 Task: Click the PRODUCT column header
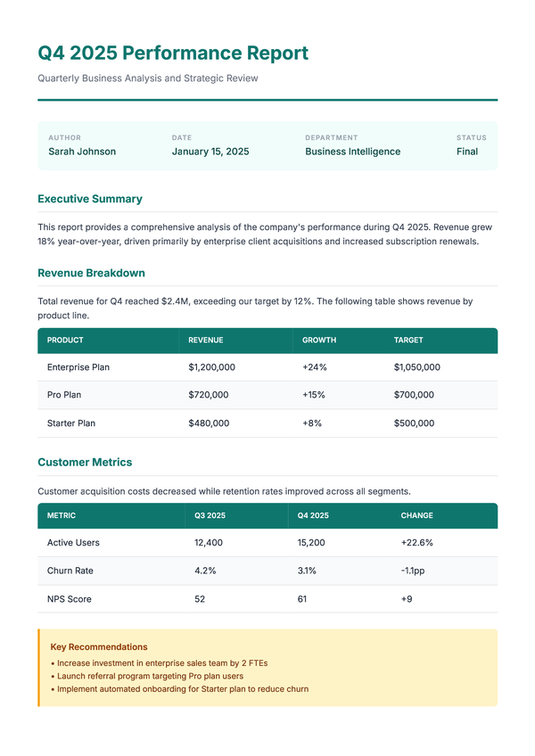[x=65, y=341]
